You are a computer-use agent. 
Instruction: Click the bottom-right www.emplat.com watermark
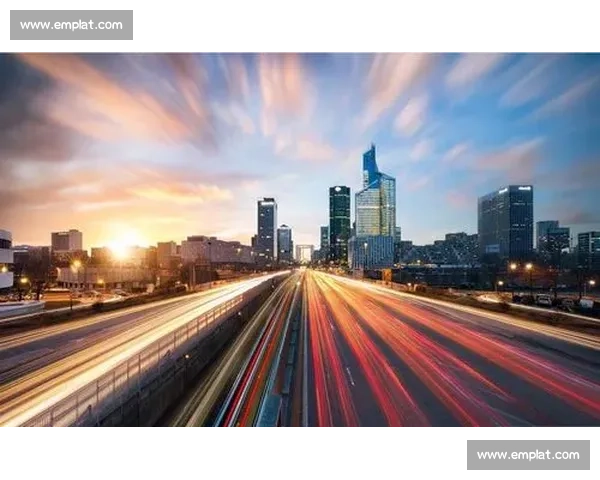527,455
